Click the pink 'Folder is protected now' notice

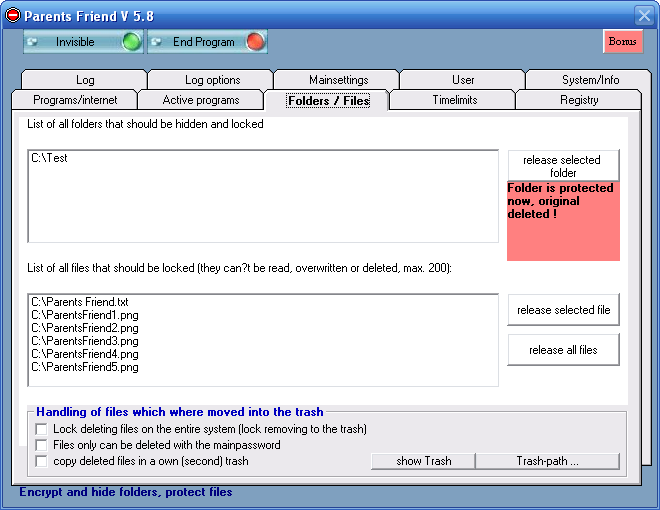[563, 221]
